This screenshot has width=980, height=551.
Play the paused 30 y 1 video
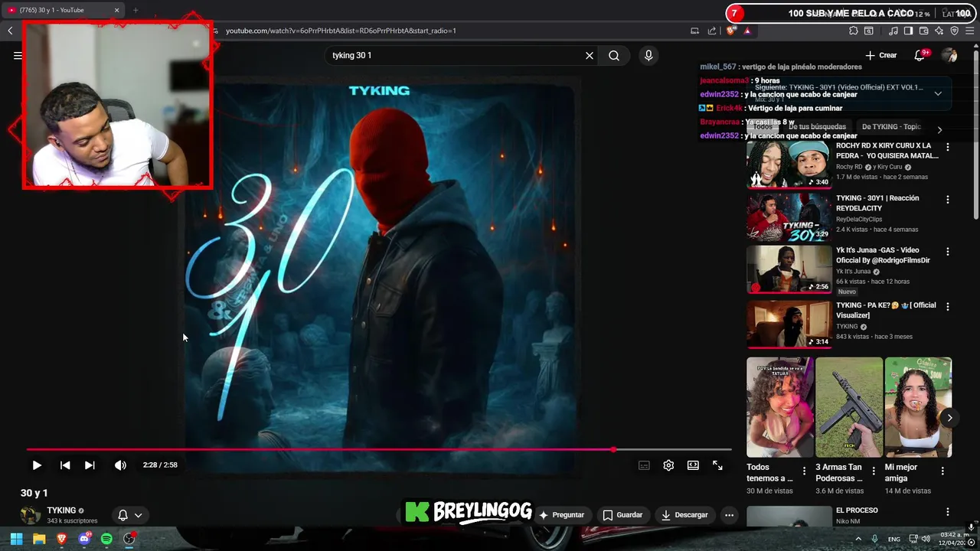click(x=37, y=465)
